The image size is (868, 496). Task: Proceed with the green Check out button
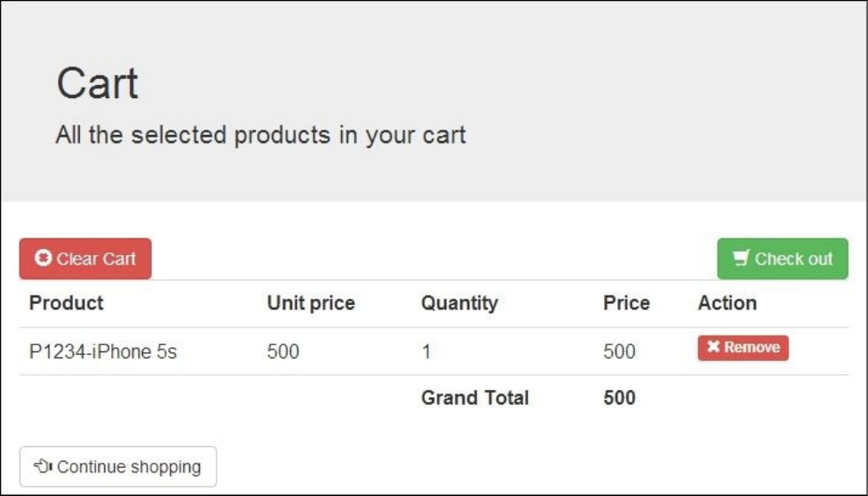[782, 259]
